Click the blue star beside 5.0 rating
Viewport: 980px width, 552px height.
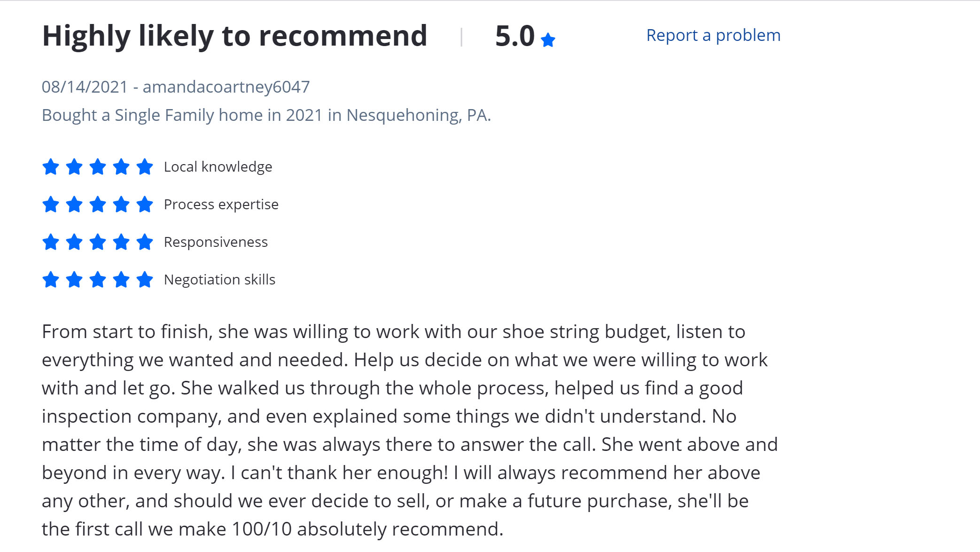(548, 40)
